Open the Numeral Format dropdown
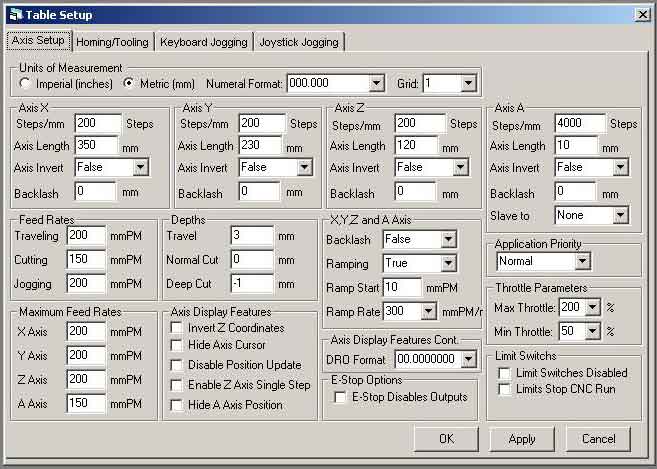 tap(376, 83)
